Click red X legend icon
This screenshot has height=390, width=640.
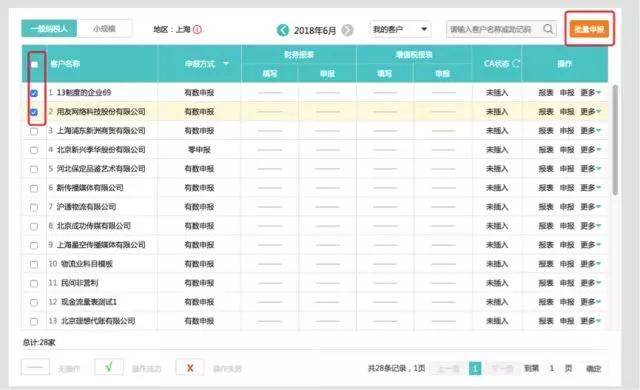click(190, 368)
